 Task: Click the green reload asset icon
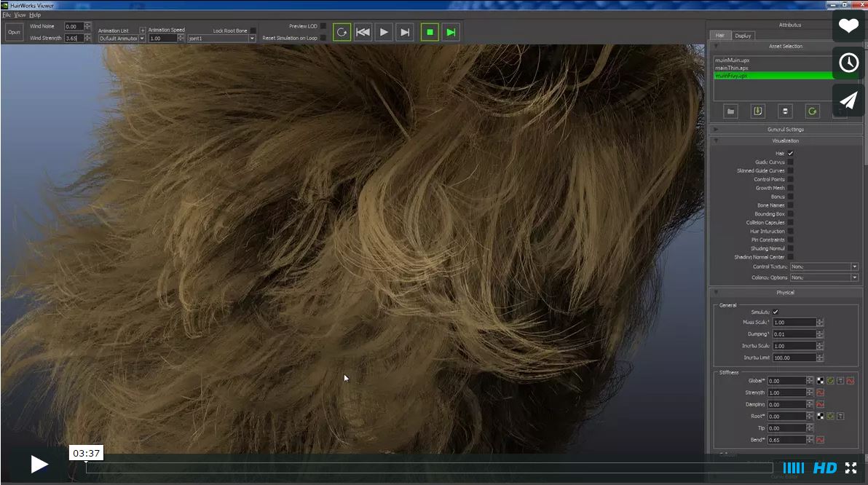coord(812,111)
